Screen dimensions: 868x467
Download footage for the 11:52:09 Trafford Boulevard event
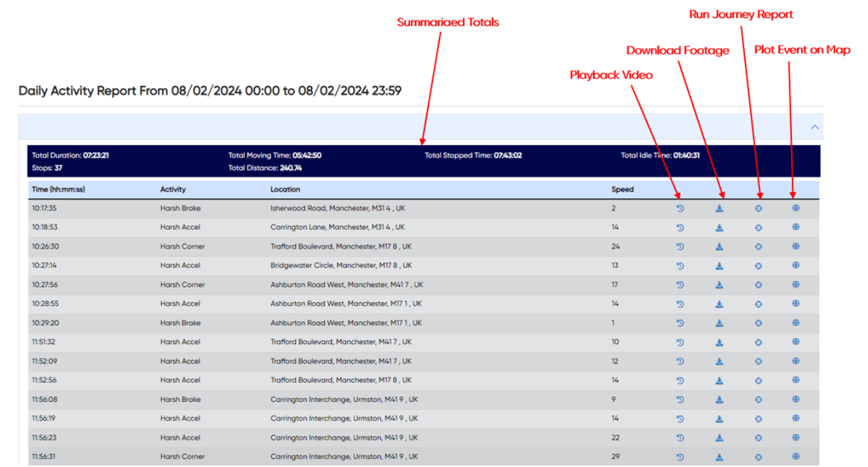720,361
